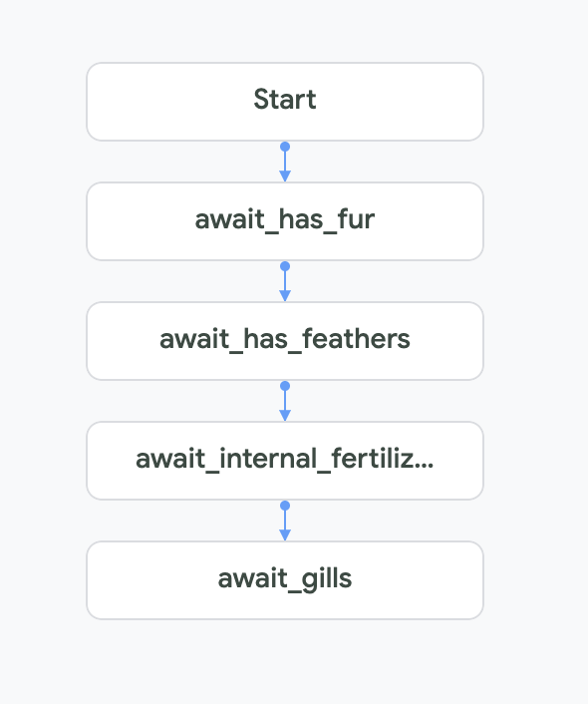Click the blue output dot under Start
This screenshot has width=588, height=704.
pyautogui.click(x=285, y=147)
